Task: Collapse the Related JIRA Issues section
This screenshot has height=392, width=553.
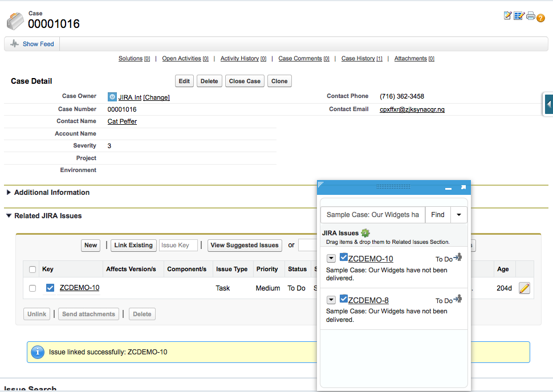Action: [x=9, y=216]
